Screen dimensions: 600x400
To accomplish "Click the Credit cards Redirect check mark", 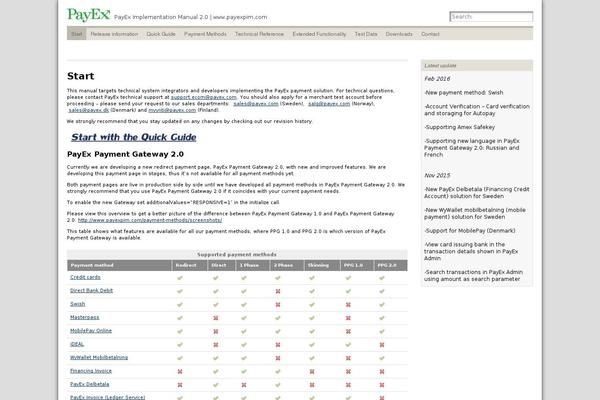I will coord(180,278).
